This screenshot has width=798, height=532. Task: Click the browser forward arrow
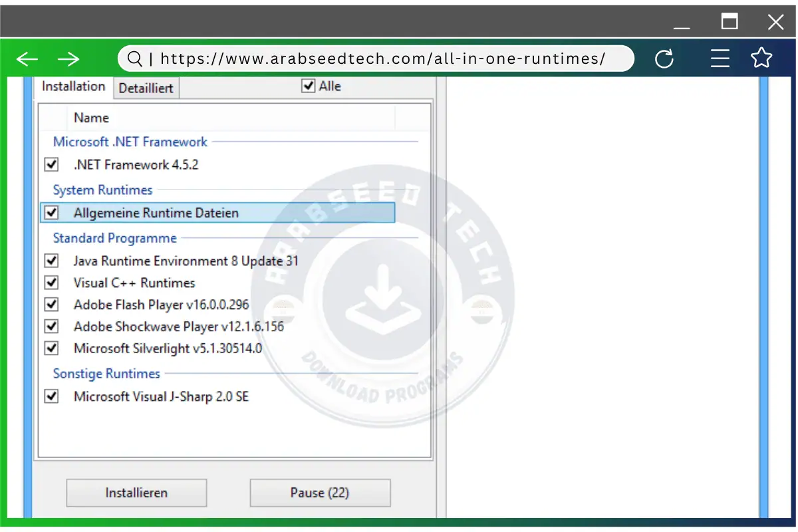point(68,59)
